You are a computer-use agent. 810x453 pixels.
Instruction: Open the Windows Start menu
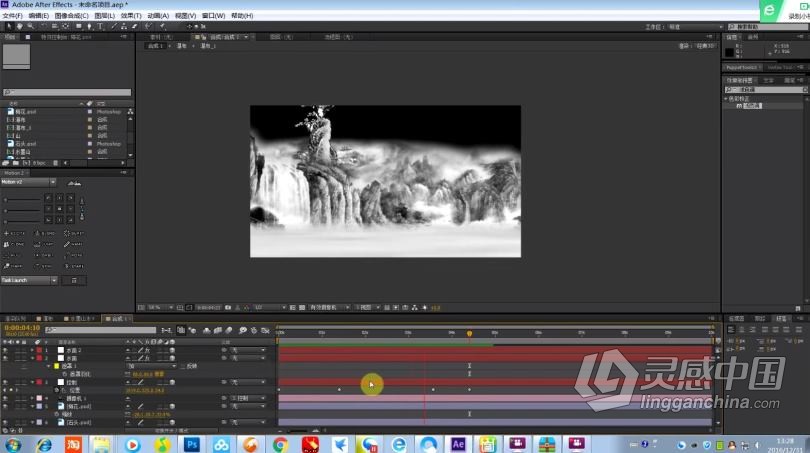point(13,444)
